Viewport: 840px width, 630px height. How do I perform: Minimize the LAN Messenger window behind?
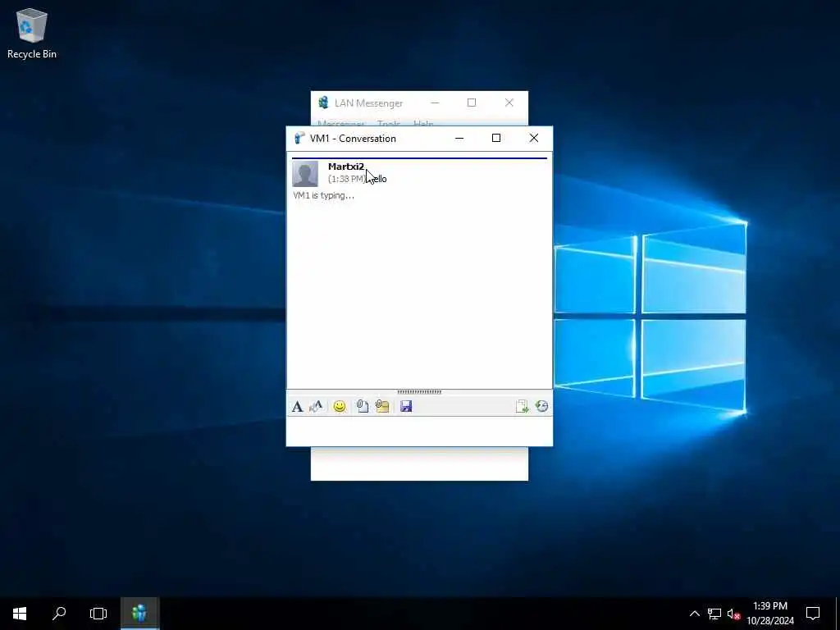click(435, 103)
